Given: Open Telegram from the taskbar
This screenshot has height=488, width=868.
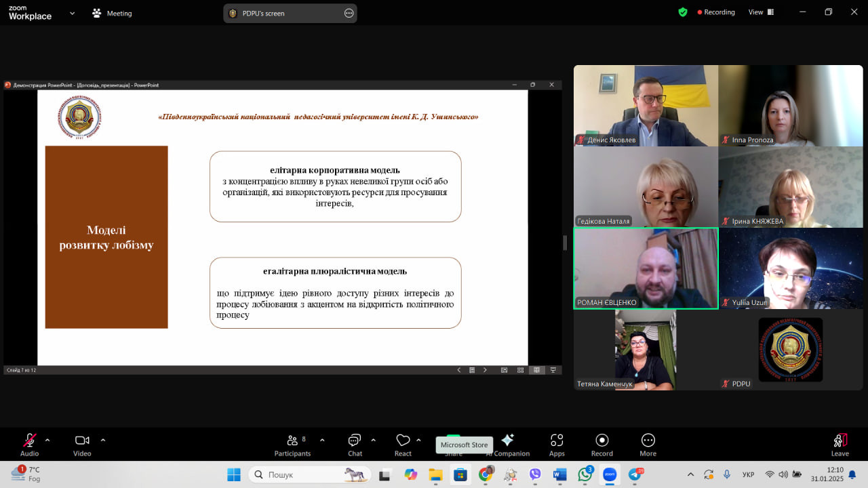Looking at the screenshot, I should coord(635,474).
